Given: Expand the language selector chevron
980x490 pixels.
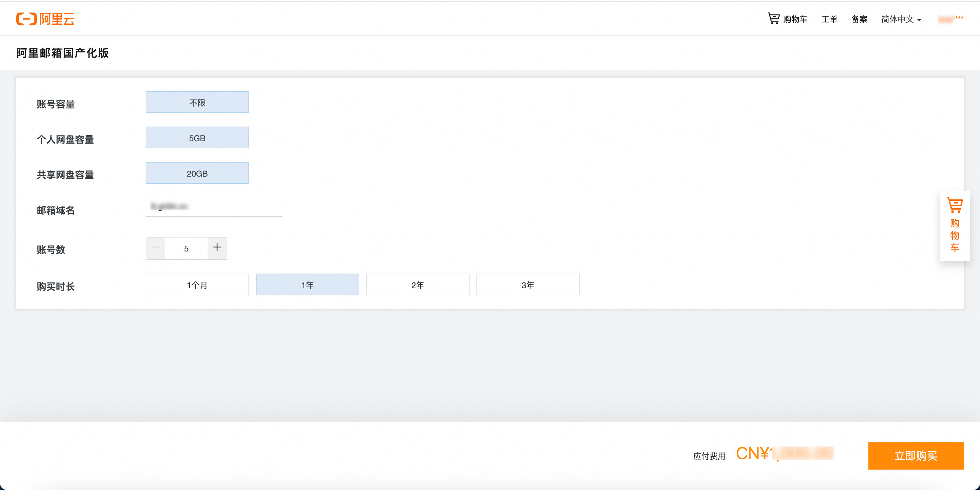Looking at the screenshot, I should (919, 20).
